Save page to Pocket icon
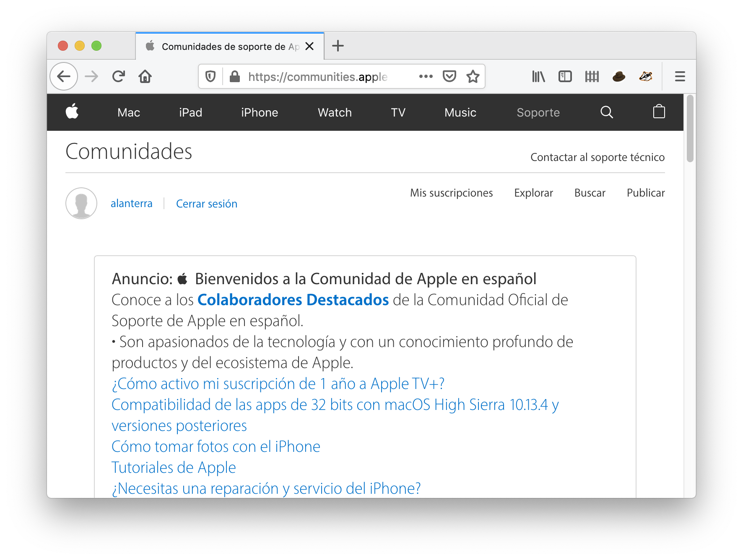Image resolution: width=743 pixels, height=560 pixels. [x=449, y=76]
